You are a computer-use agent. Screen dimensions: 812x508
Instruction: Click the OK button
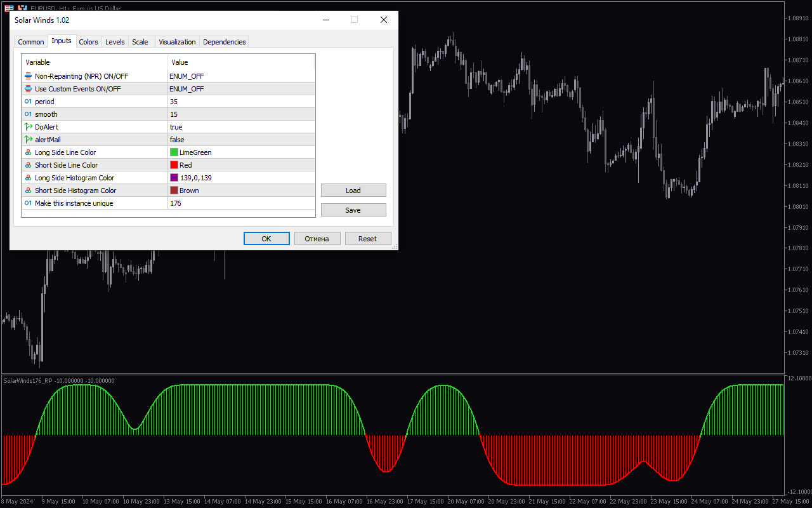[x=266, y=239]
